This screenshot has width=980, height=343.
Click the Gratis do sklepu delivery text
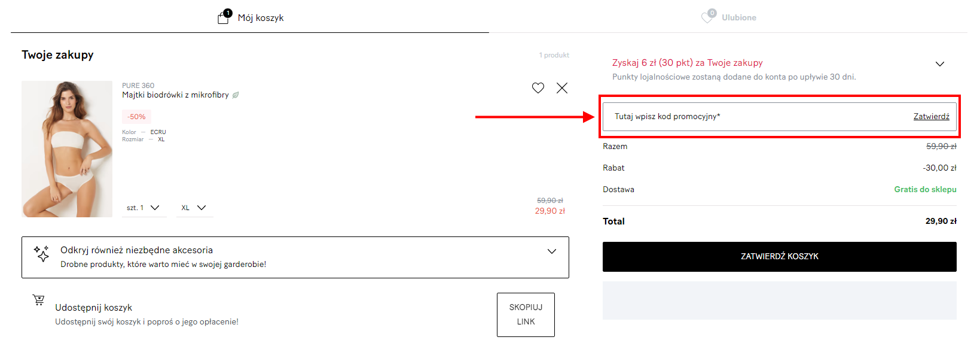coord(925,189)
